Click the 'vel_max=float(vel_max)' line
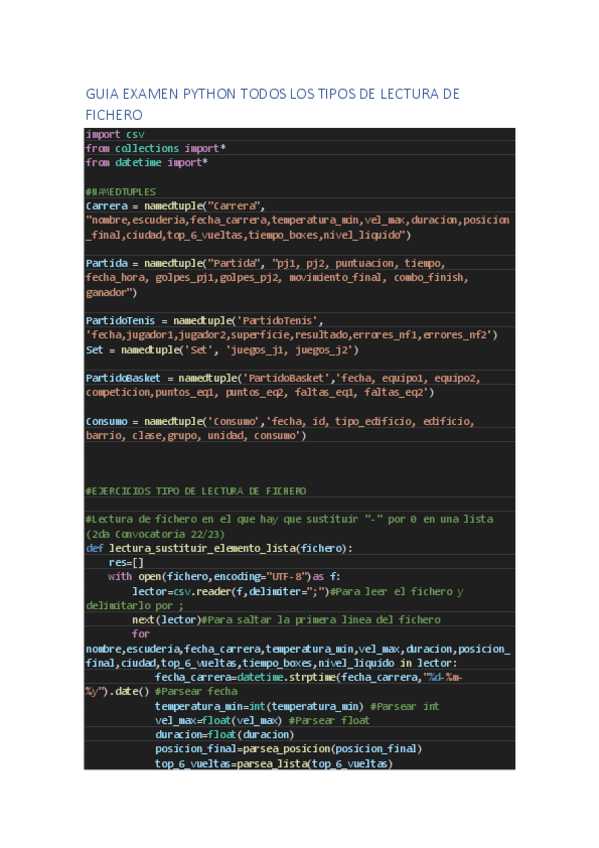 point(262,720)
